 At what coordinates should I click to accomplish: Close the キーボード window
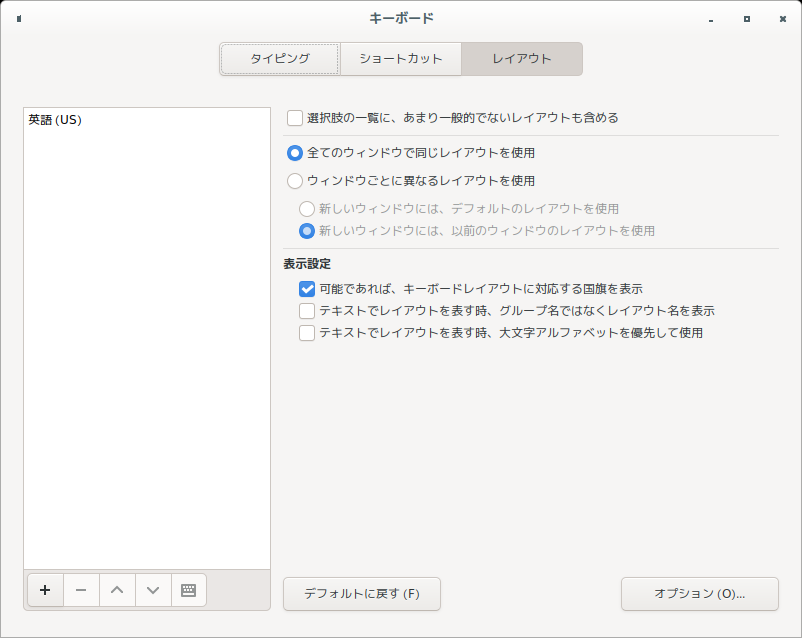coord(783,19)
